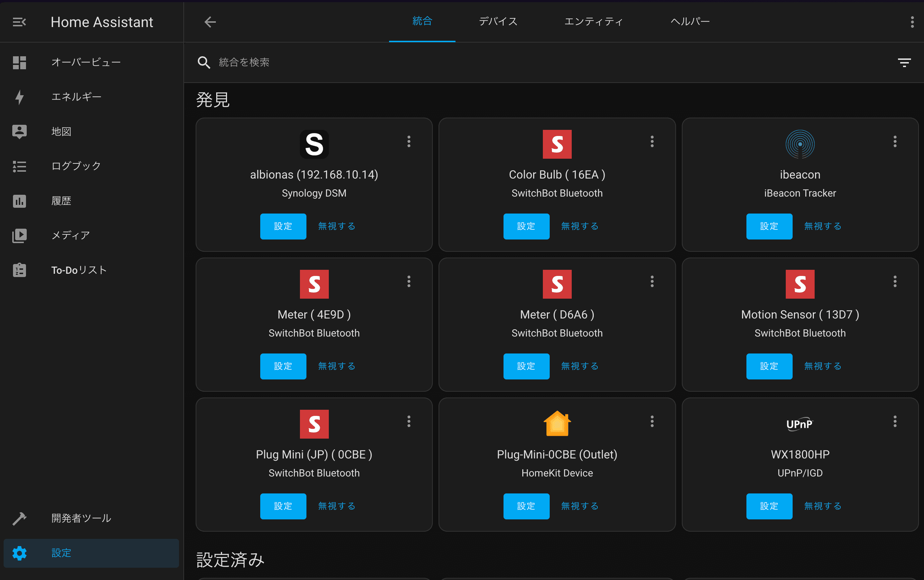Screen dimensions: 924x580
Task: Click the HomeKit house icon on Plug-Mini-0CBE
Action: tap(557, 423)
